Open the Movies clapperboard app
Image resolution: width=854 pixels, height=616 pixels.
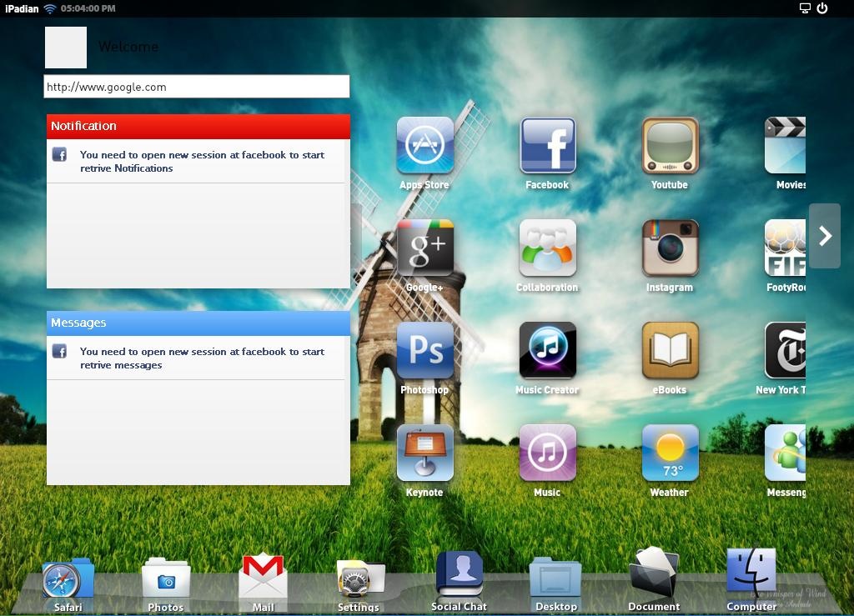[x=785, y=145]
